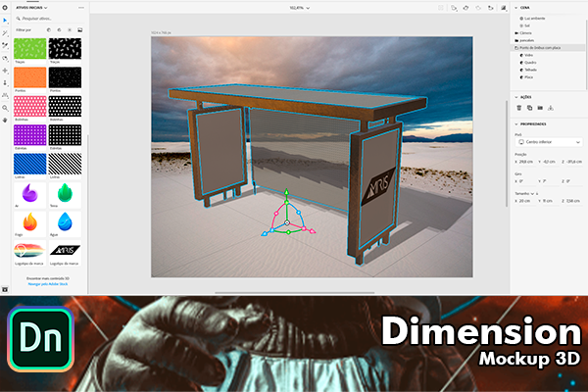This screenshot has width=588, height=392.
Task: Apply the pink Bolinhas material
Action: click(30, 106)
